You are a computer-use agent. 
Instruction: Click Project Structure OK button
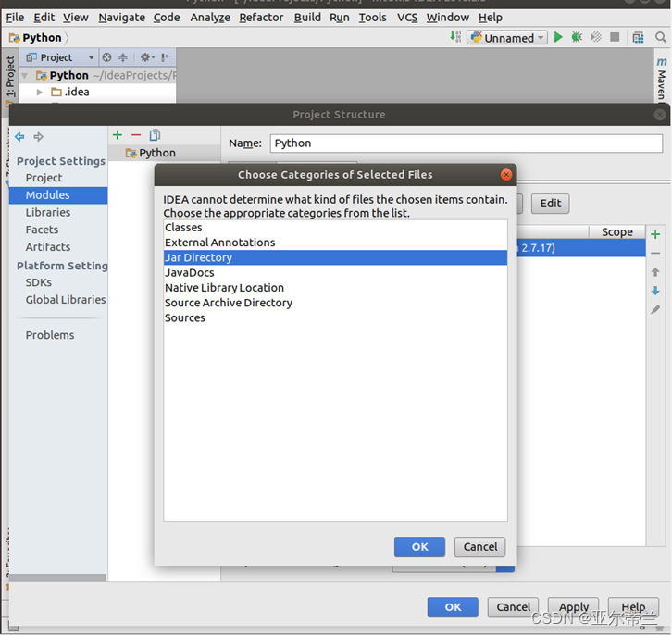click(453, 607)
